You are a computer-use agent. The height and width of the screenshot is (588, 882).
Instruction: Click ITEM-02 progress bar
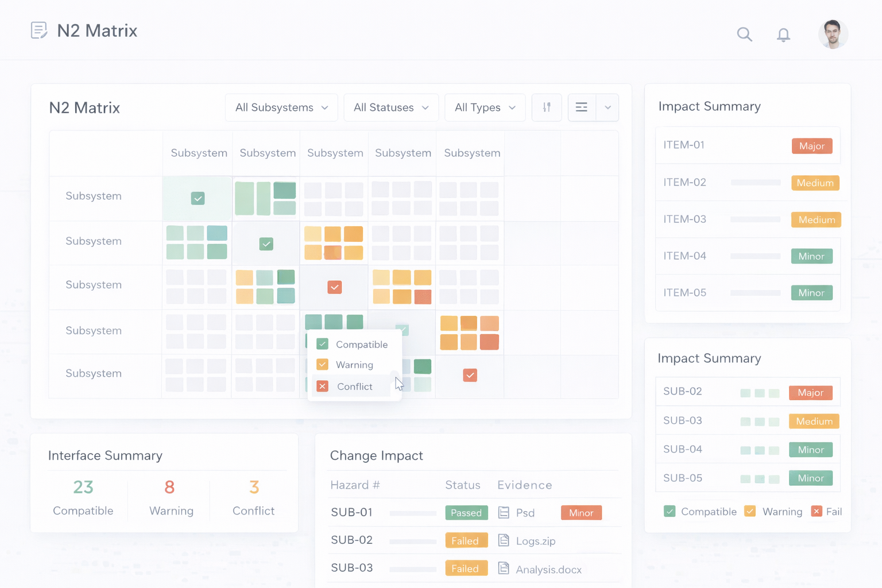coord(756,183)
